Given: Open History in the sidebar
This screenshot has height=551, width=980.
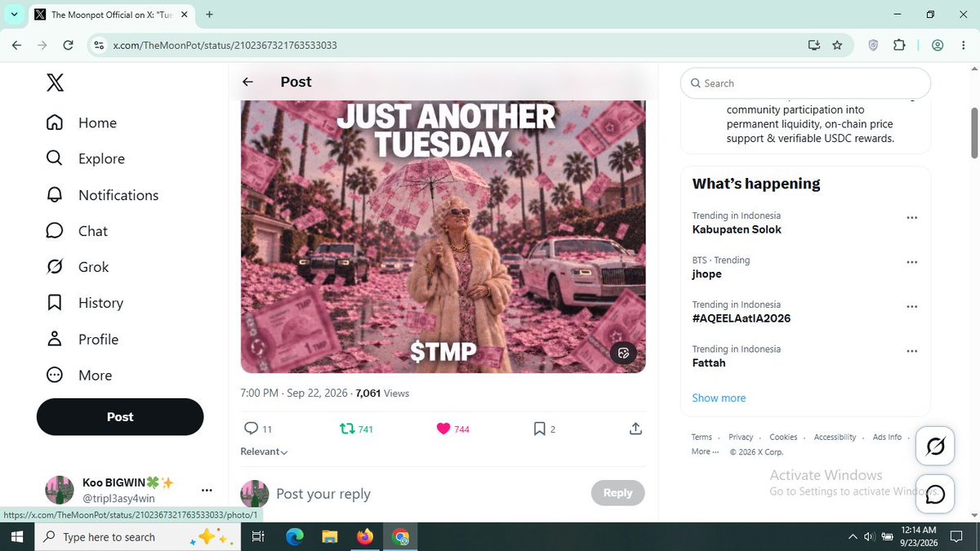Looking at the screenshot, I should point(85,303).
